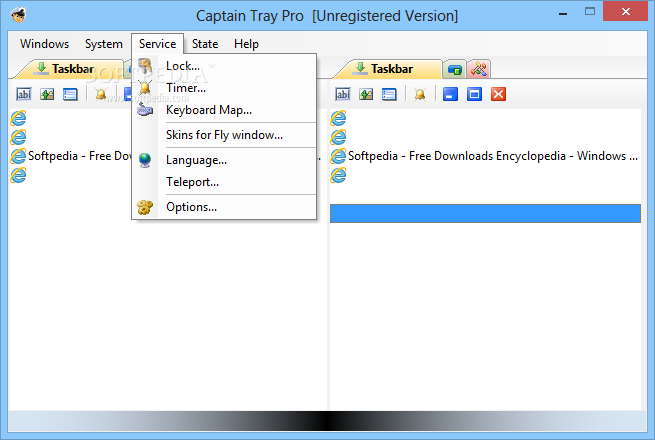Select the topmost Internet Explorer entry in left pane
655x440 pixels.
pos(71,118)
